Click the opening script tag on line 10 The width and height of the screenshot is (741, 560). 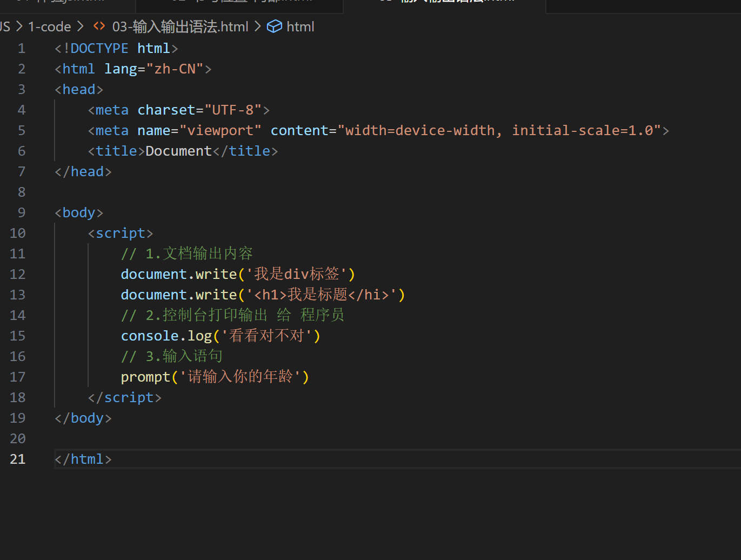coord(121,234)
